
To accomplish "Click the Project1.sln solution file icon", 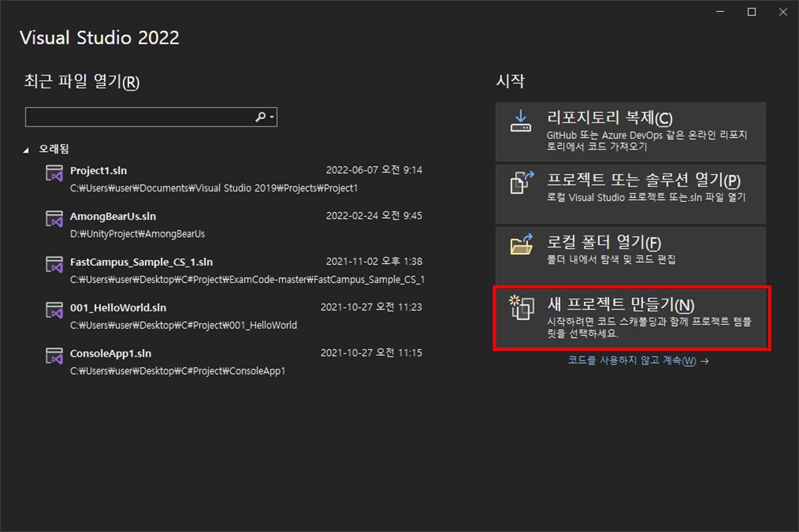I will [54, 173].
